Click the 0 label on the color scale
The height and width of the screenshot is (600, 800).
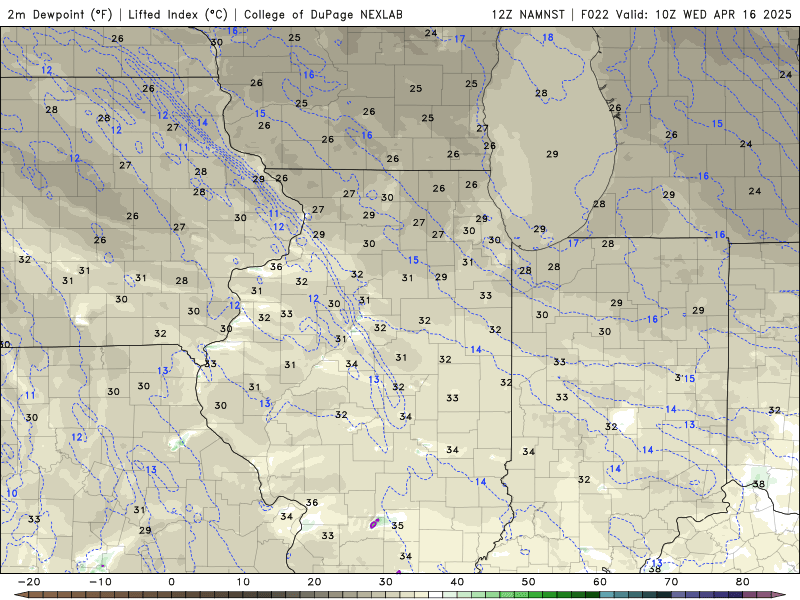click(171, 582)
